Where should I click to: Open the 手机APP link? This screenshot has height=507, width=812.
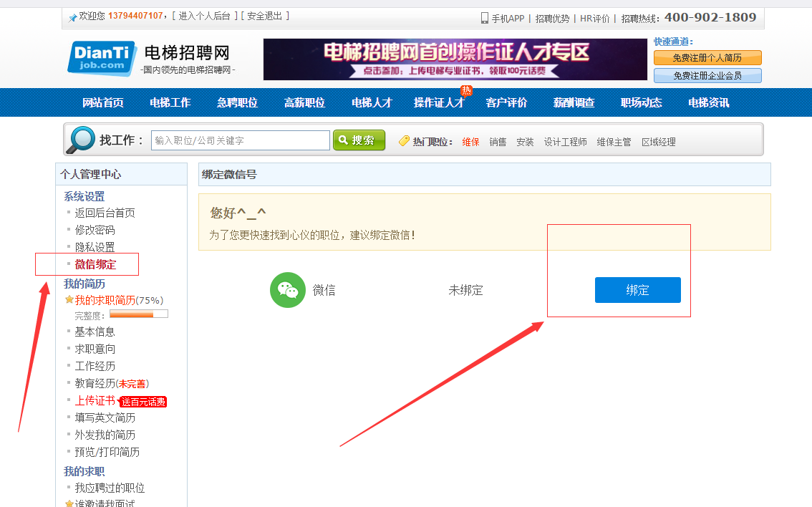pyautogui.click(x=508, y=19)
